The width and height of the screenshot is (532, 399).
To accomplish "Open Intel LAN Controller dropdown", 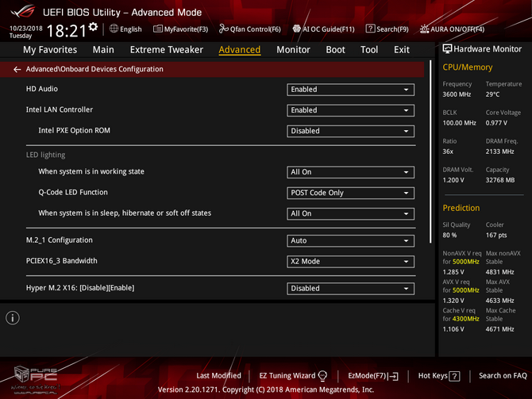I will (350, 110).
